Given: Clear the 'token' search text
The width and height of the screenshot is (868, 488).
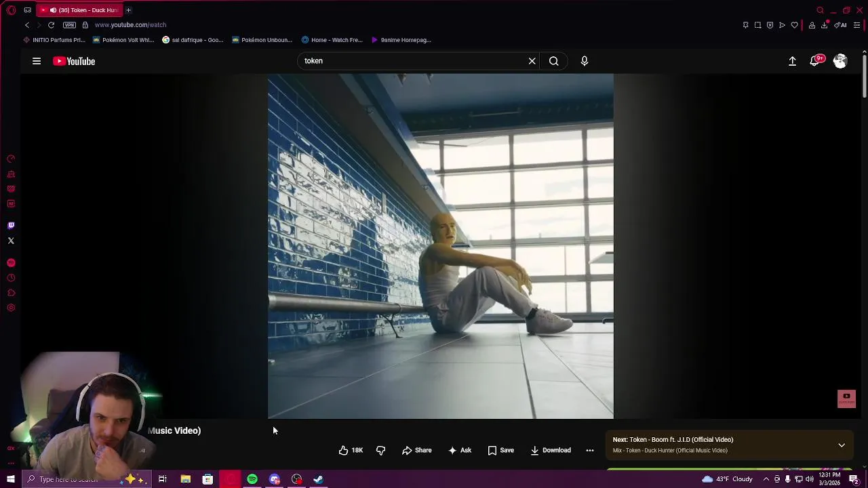Looking at the screenshot, I should click(532, 61).
